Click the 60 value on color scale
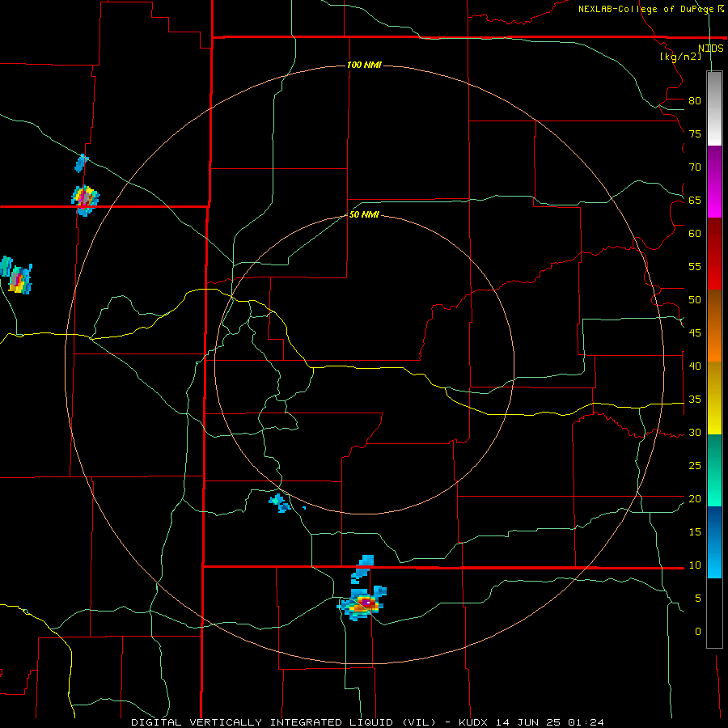Viewport: 728px width, 728px height. click(695, 234)
